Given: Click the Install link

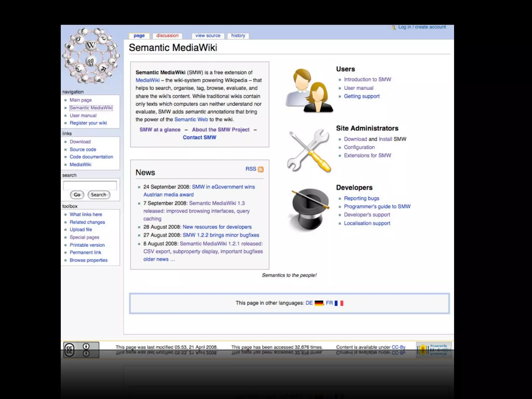Looking at the screenshot, I should click(x=385, y=139).
